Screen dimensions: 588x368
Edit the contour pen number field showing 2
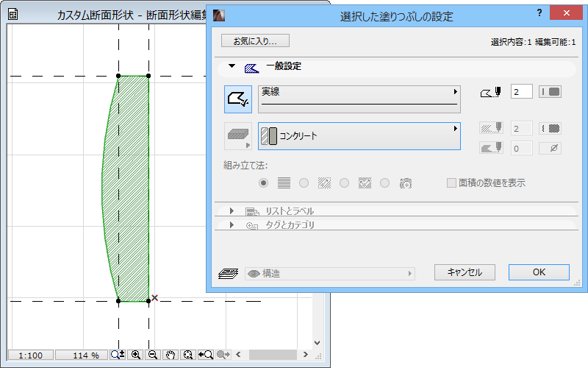(x=521, y=92)
